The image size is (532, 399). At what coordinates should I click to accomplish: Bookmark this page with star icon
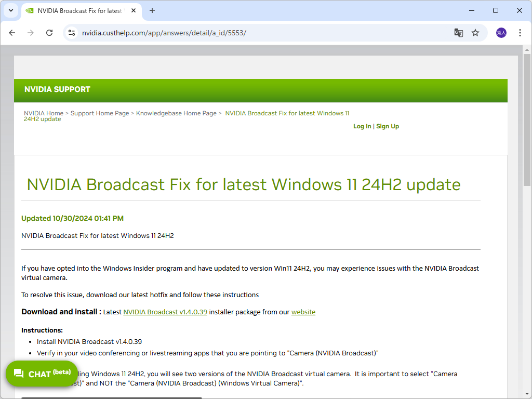click(475, 33)
